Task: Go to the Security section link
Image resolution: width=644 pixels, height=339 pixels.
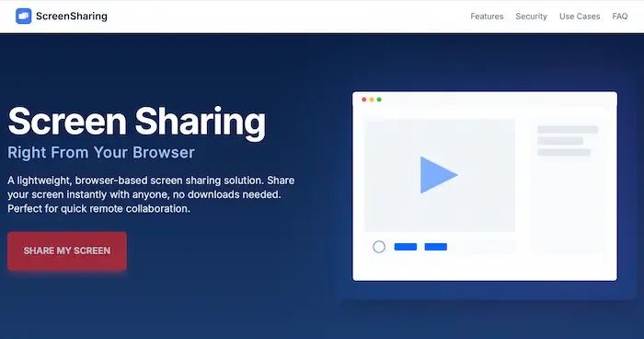Action: tap(531, 17)
